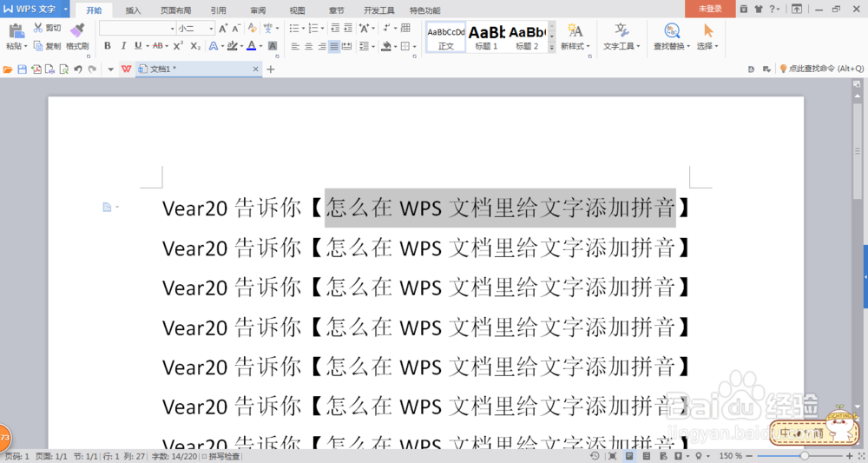Click print preview icon in quick toolbar
868x463 pixels.
pyautogui.click(x=63, y=69)
